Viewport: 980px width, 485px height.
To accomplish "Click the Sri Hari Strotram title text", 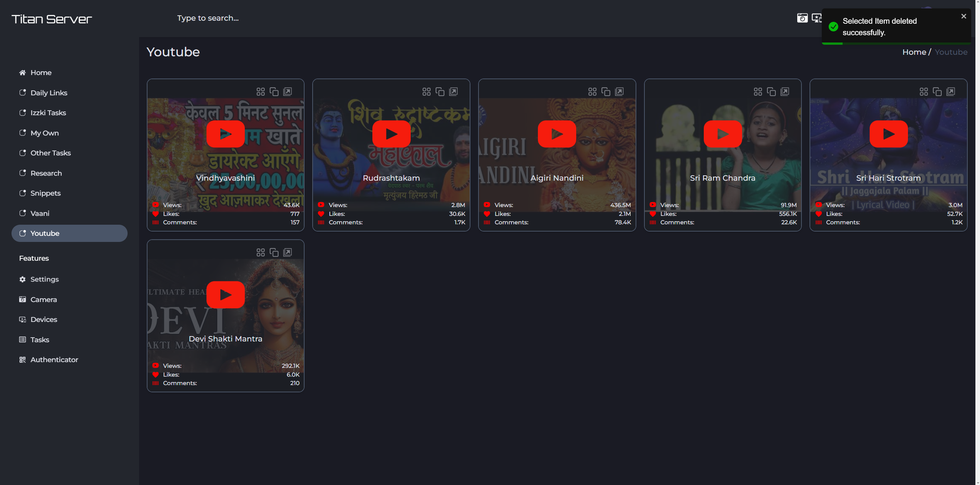I will [x=889, y=178].
